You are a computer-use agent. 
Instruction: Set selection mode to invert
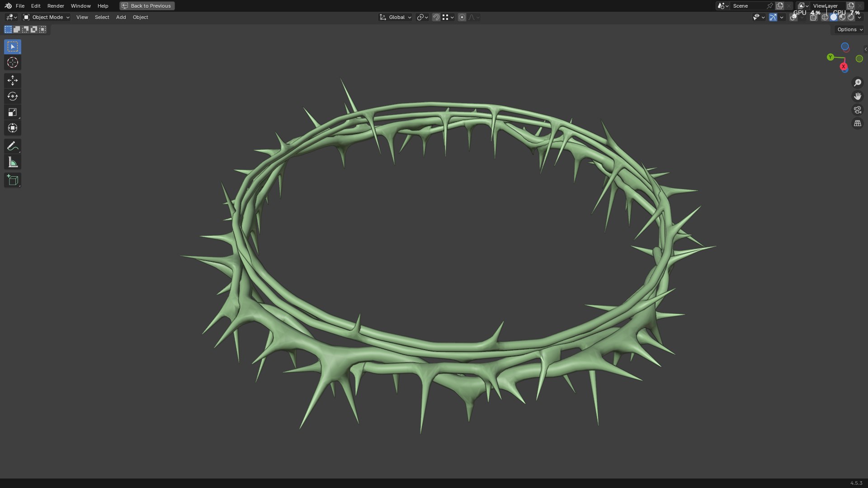coord(34,29)
